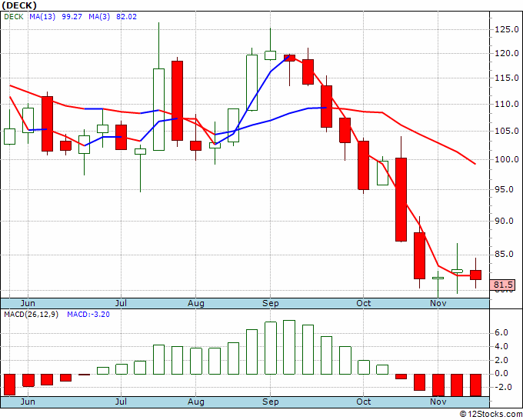
Task: Click Nov on the MACD panel axis
Action: tap(438, 402)
